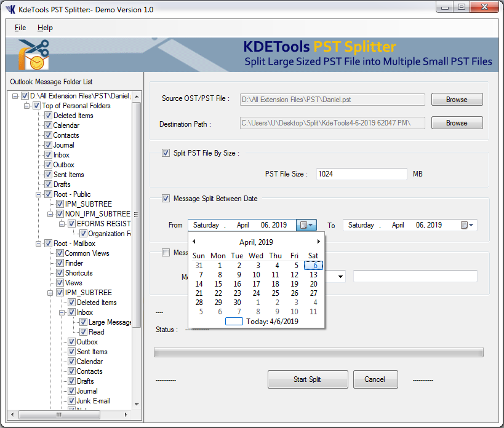Select March 31 in the calendar
The image size is (504, 428).
pyautogui.click(x=199, y=266)
